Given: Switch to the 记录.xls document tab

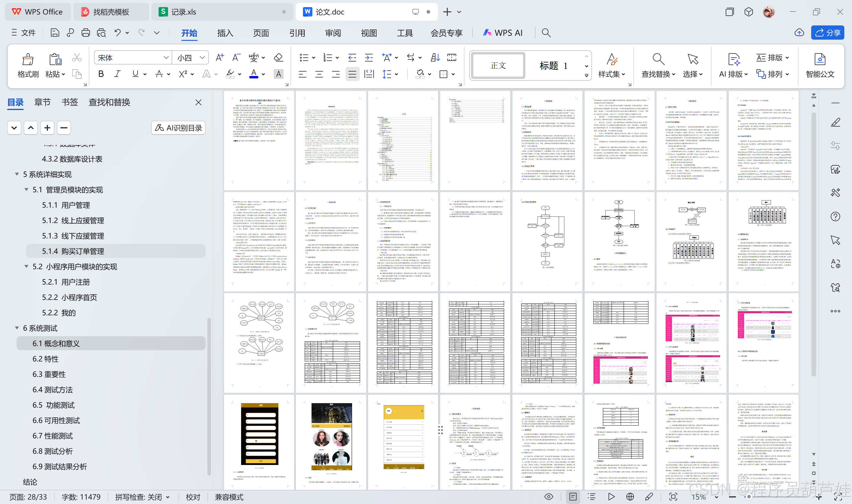Looking at the screenshot, I should (x=222, y=12).
